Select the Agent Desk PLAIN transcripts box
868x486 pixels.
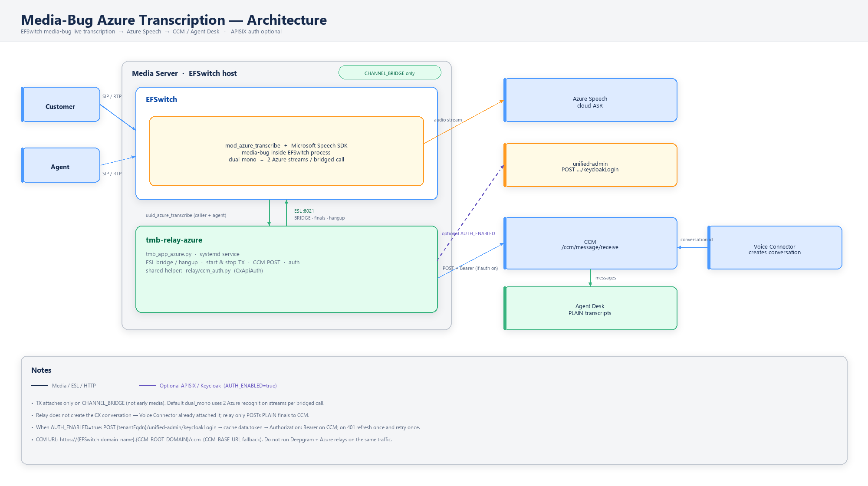click(590, 309)
